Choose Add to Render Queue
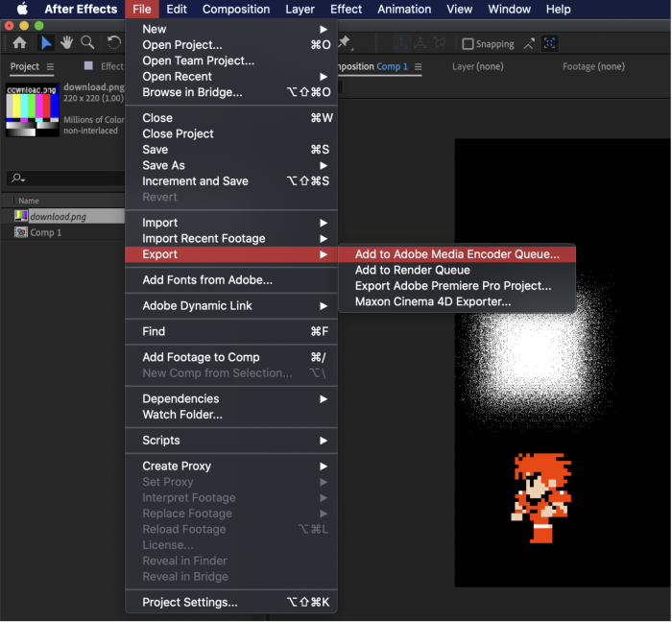The height and width of the screenshot is (622, 672). (457, 270)
